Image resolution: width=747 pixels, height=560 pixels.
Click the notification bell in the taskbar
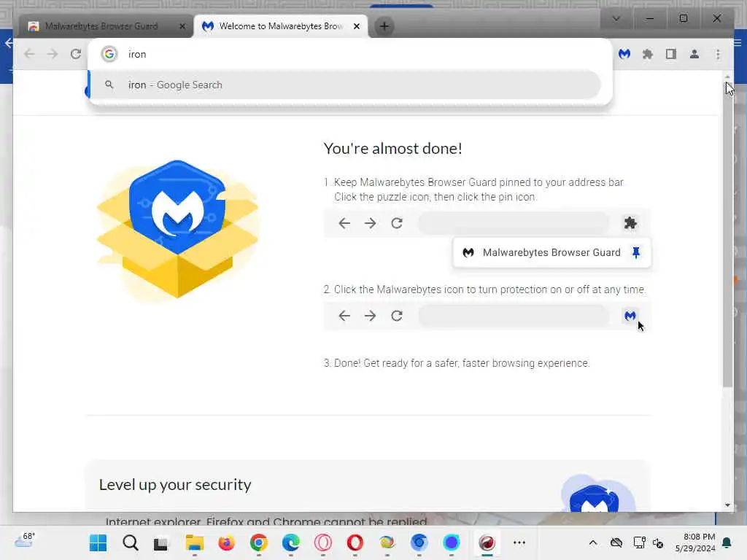coord(727,542)
